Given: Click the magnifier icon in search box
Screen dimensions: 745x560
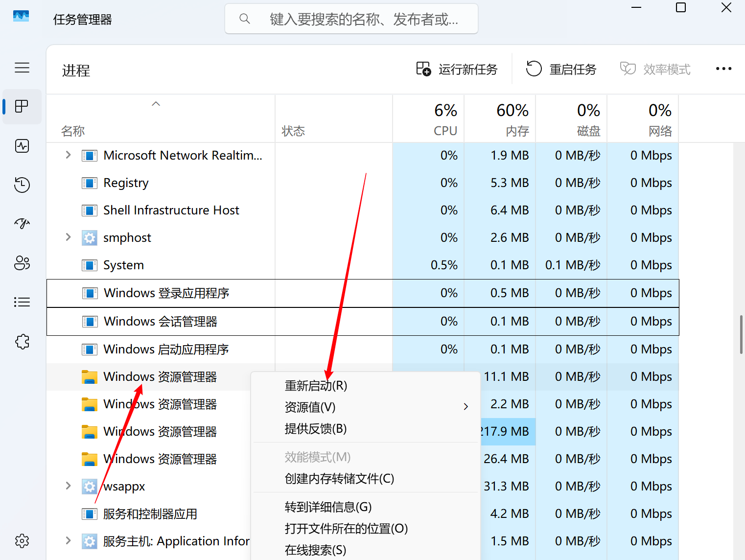Looking at the screenshot, I should click(245, 19).
